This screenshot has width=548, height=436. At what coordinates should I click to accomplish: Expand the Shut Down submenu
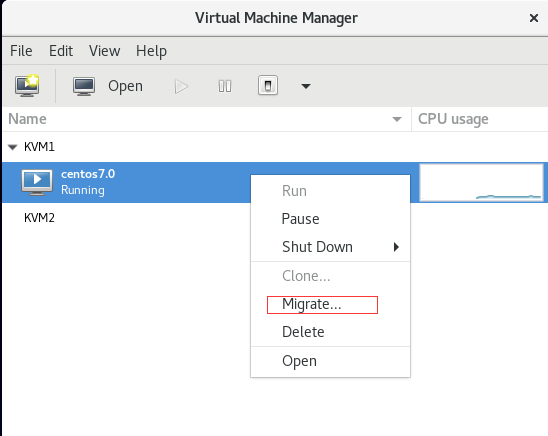coord(330,247)
